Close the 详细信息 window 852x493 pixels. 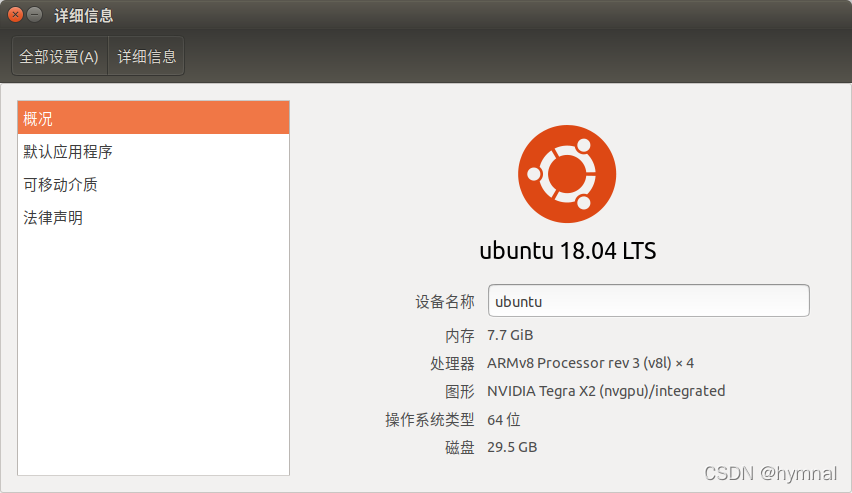point(15,15)
